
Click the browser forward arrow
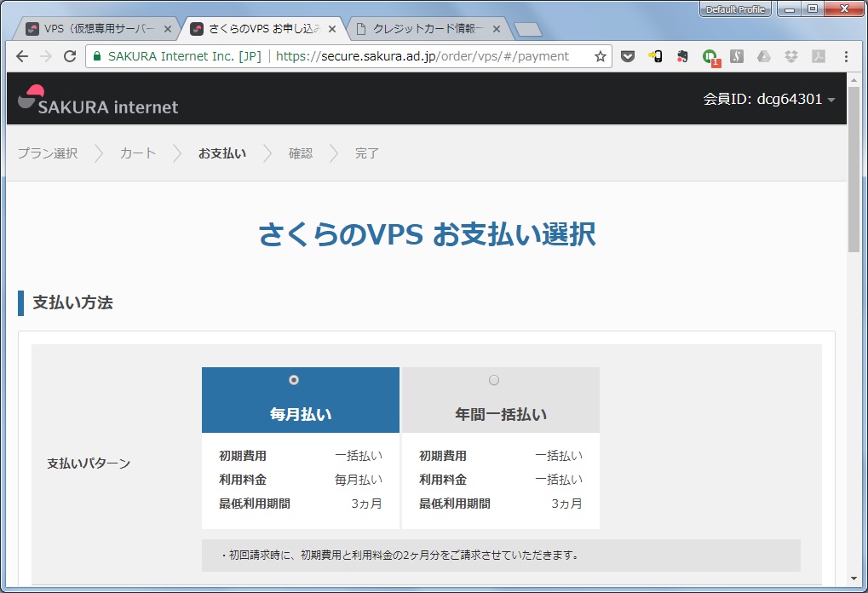46,56
